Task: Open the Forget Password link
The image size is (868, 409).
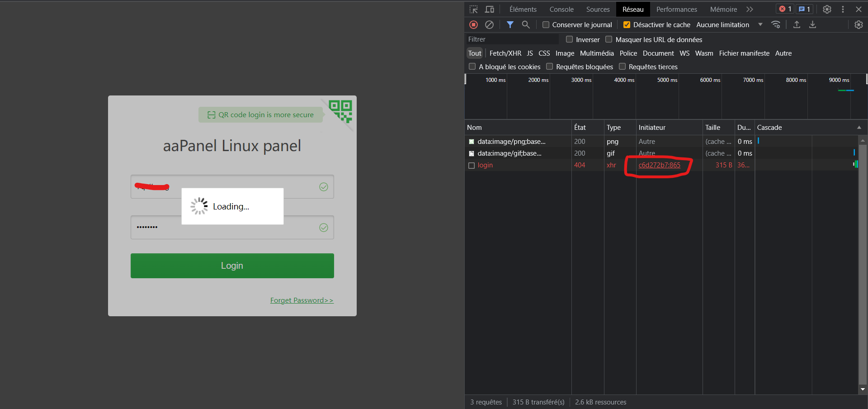Action: point(302,300)
